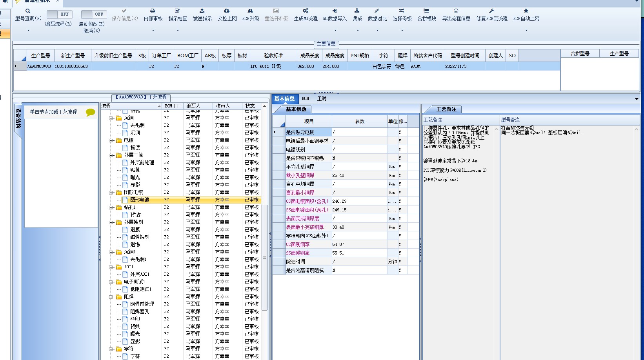Click the 文控上网 cloud upload icon

coord(227,11)
